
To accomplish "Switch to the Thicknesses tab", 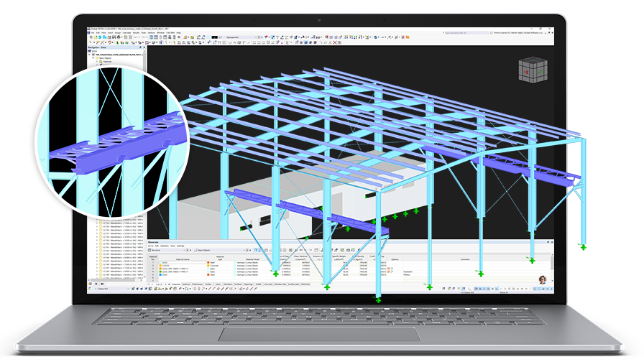I will [x=197, y=284].
